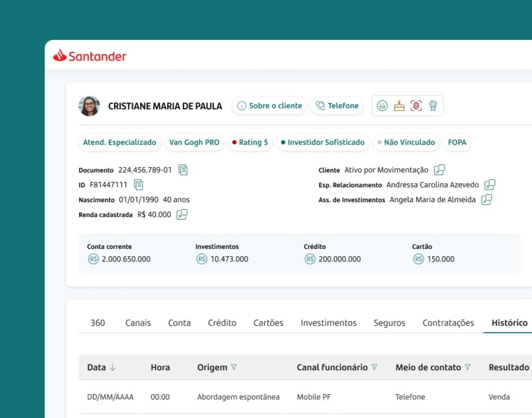This screenshot has width=532, height=418.
Task: Click the 10.473.000 Investimentos value
Action: (x=229, y=259)
